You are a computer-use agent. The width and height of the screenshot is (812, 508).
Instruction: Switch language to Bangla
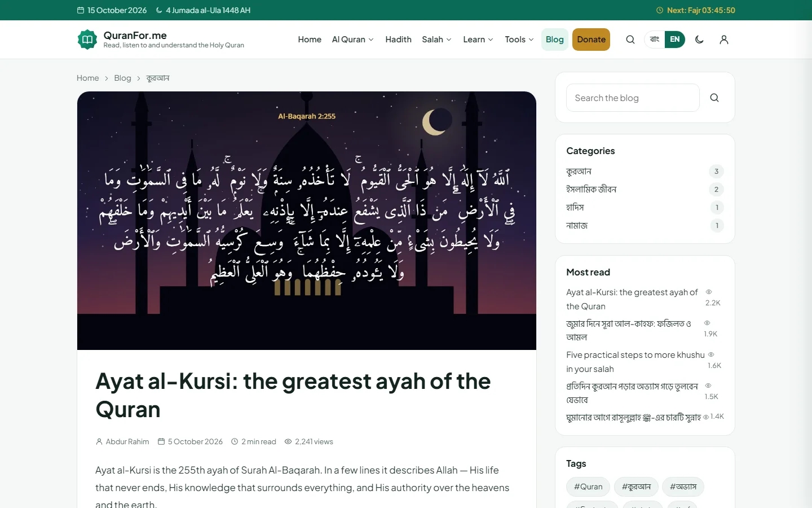(655, 40)
